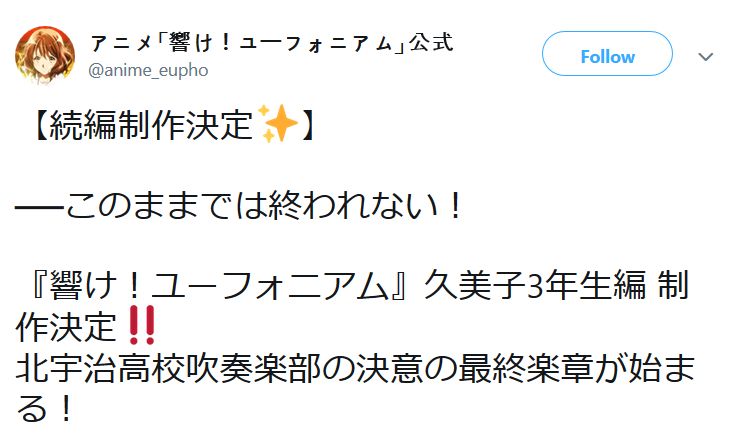Open display name アニメ「響け！ユーフォニアム」公式
The height and width of the screenshot is (448, 729).
pyautogui.click(x=272, y=43)
